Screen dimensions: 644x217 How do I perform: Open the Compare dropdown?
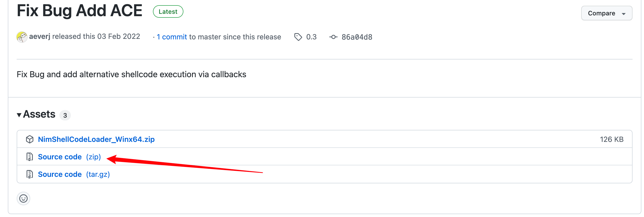607,13
